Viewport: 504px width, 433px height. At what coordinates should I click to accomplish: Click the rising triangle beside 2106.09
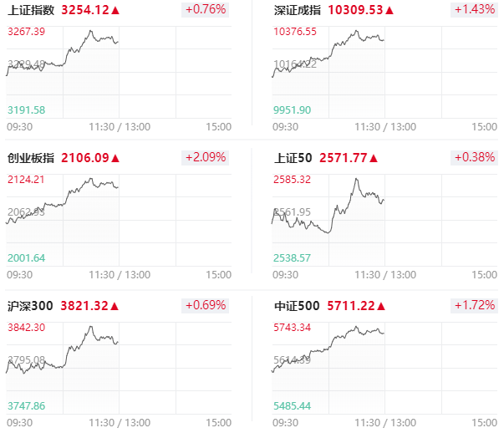115,158
